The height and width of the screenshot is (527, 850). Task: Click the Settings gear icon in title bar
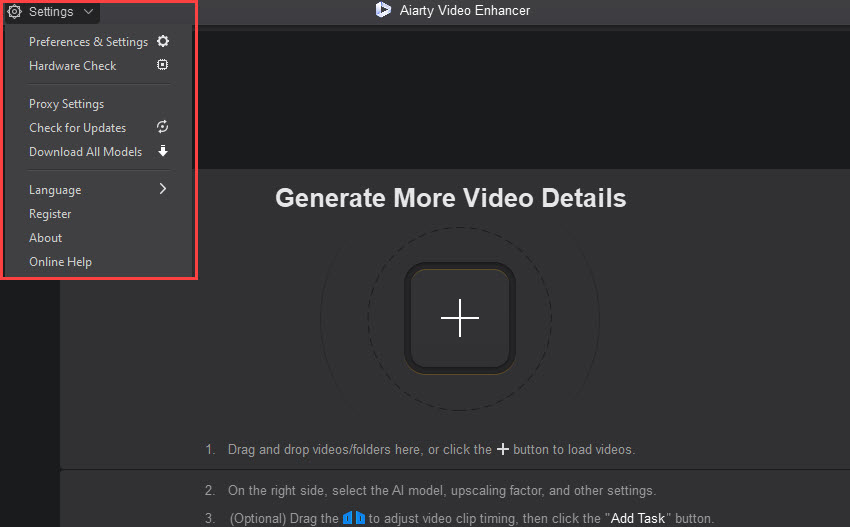(15, 11)
